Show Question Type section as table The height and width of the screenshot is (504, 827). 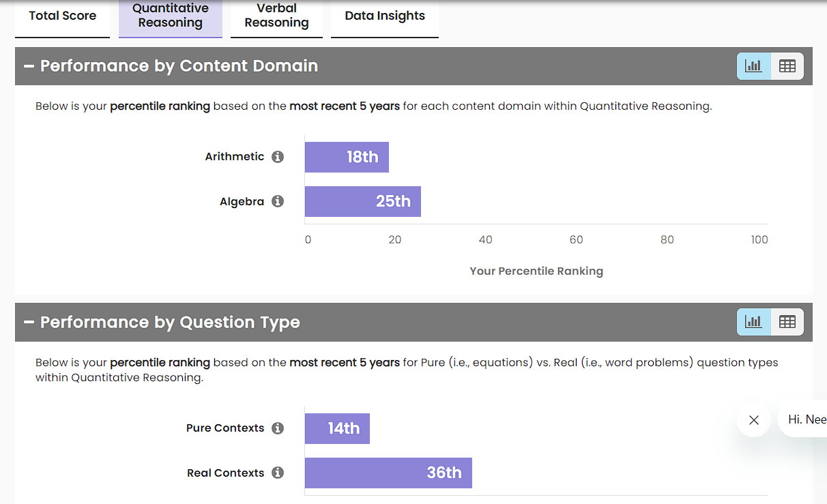point(787,322)
